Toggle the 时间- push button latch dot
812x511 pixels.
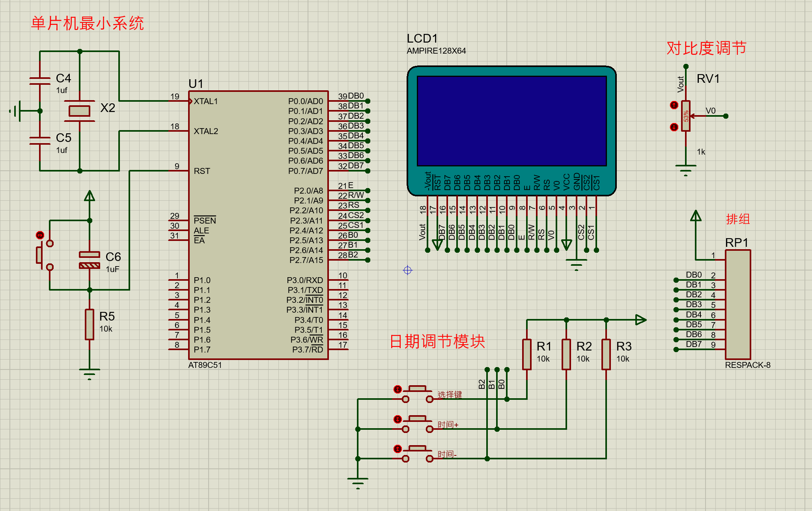(x=398, y=449)
